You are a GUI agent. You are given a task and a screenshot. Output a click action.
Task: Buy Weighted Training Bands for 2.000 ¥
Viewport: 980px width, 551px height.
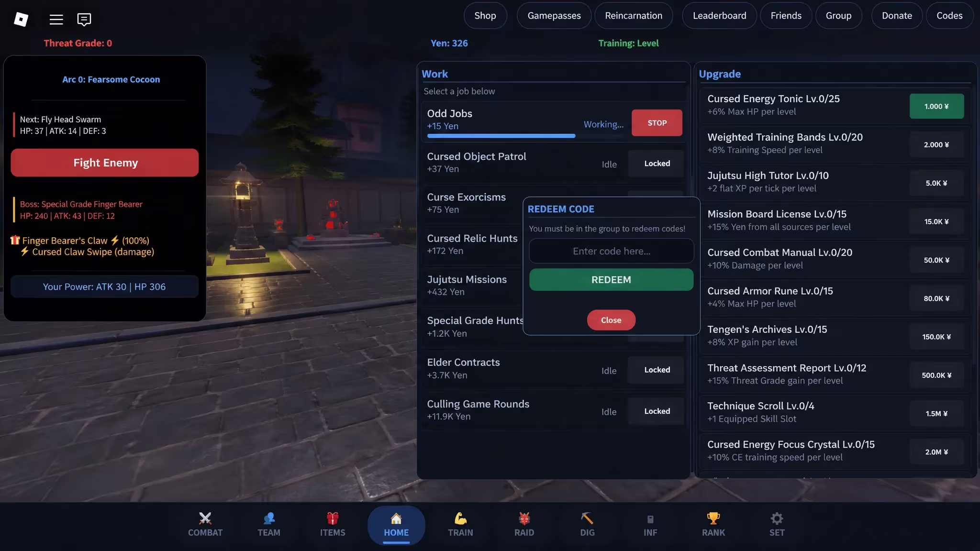click(x=936, y=145)
